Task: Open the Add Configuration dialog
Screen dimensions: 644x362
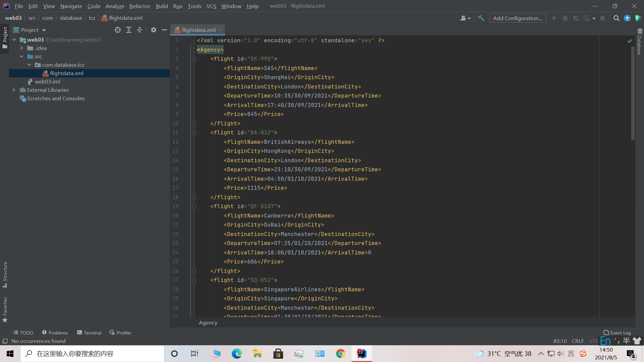Action: pyautogui.click(x=518, y=18)
